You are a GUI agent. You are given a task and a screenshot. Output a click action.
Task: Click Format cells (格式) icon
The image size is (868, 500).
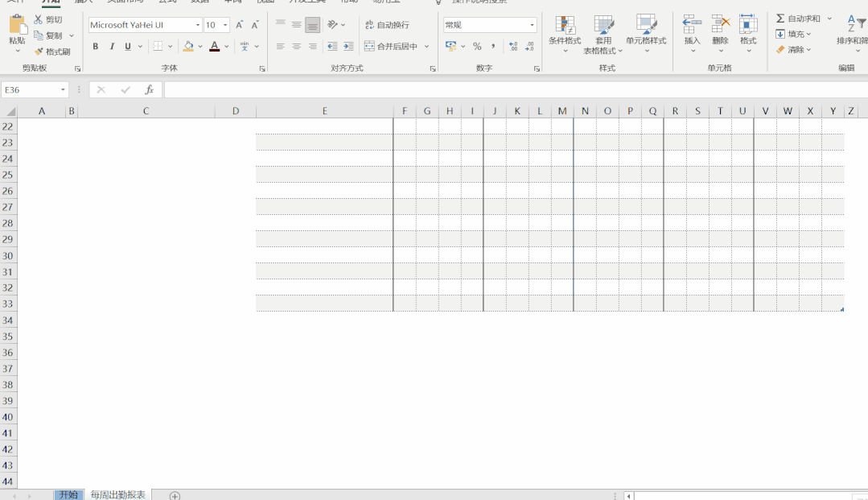(x=748, y=25)
